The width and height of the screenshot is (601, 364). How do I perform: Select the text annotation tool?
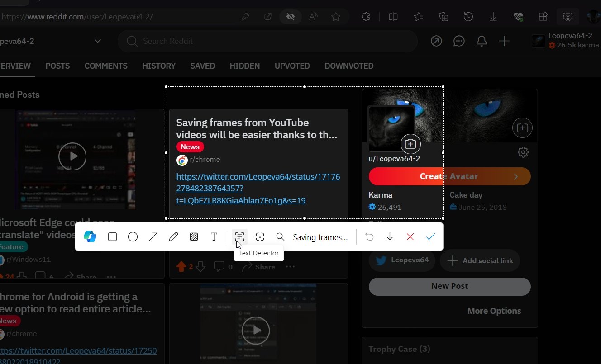[x=214, y=236]
